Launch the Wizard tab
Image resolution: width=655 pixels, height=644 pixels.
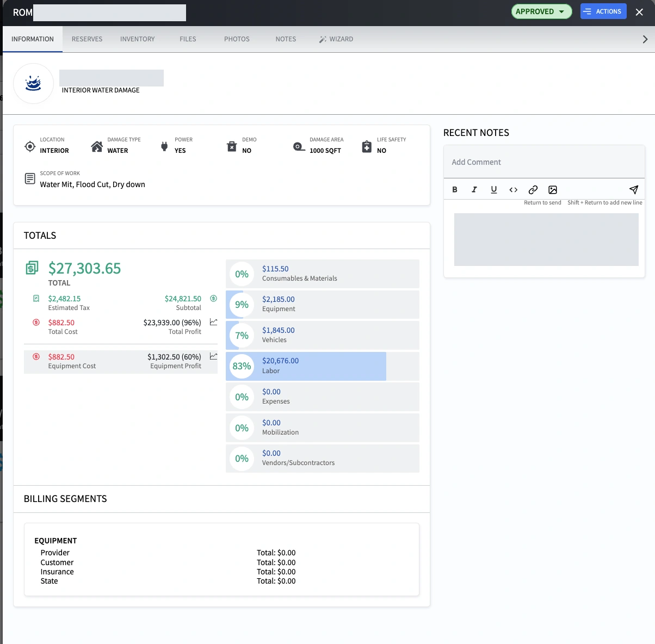point(336,39)
